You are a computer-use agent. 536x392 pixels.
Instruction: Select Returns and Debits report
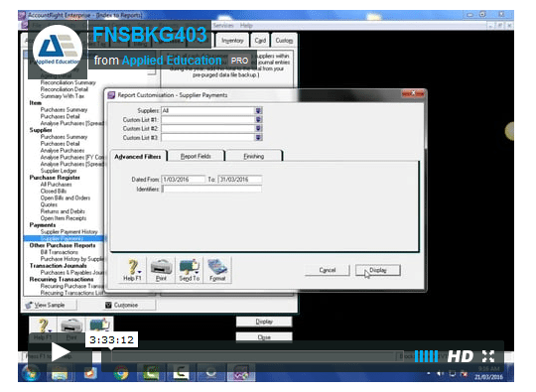click(63, 211)
